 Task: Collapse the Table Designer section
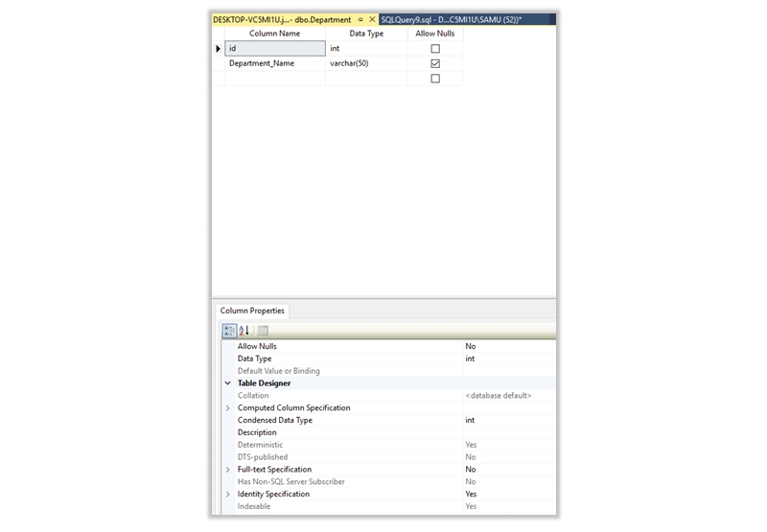(x=227, y=382)
